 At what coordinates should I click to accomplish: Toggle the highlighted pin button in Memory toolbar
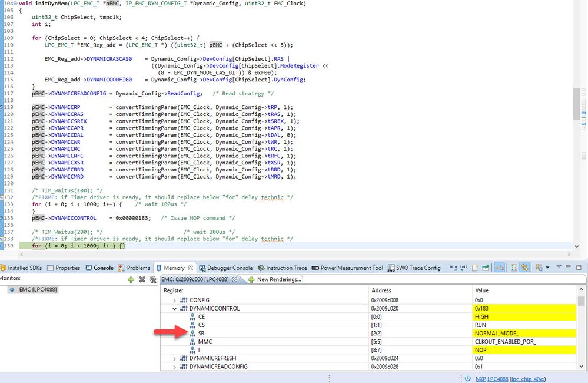point(500,268)
